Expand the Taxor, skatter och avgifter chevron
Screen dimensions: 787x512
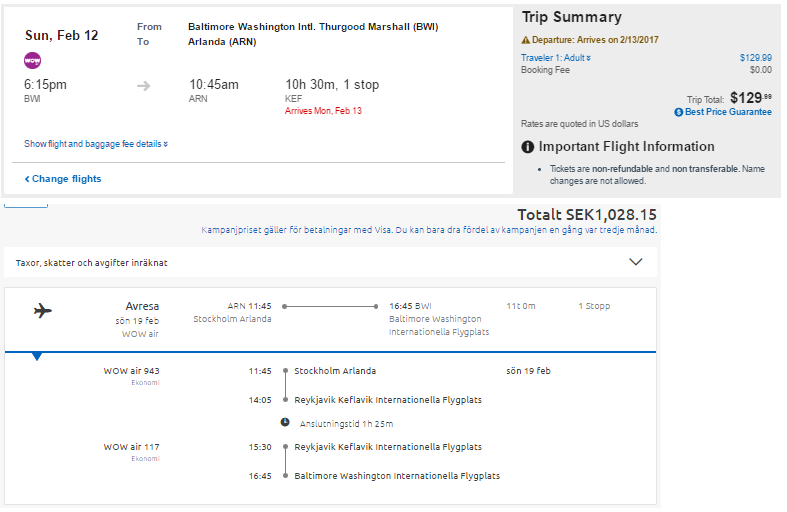point(636,262)
